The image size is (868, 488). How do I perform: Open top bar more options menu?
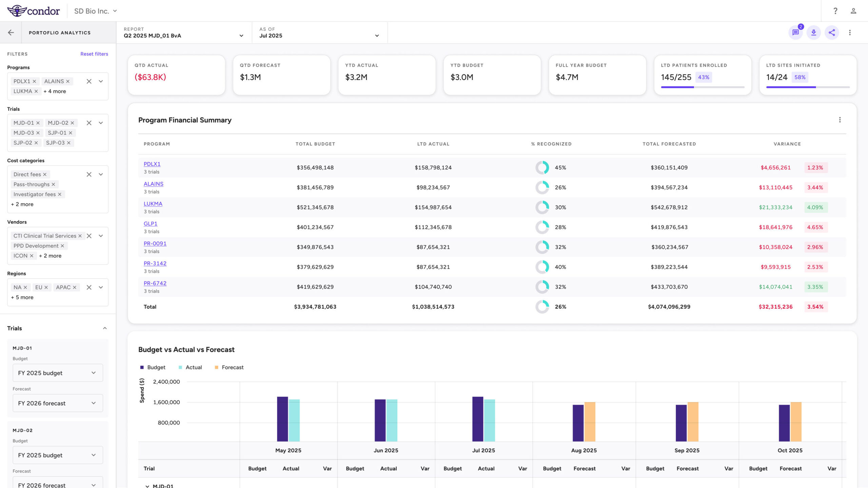click(x=850, y=33)
